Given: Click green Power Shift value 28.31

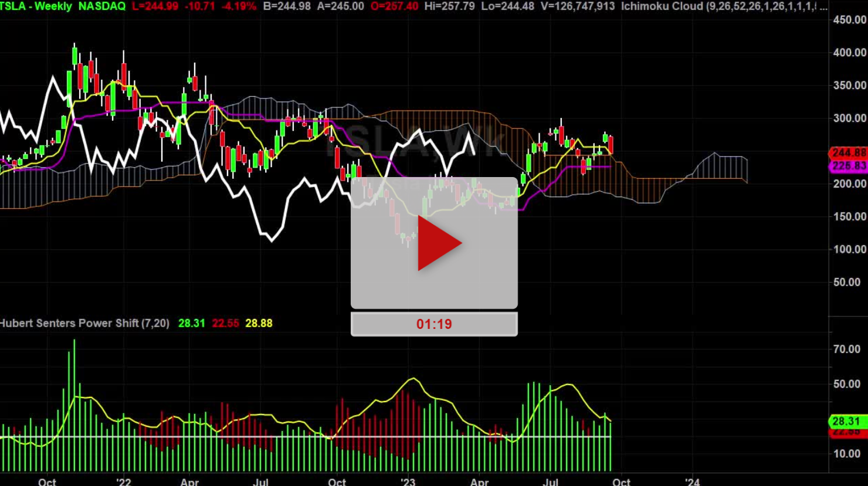Looking at the screenshot, I should pos(192,323).
